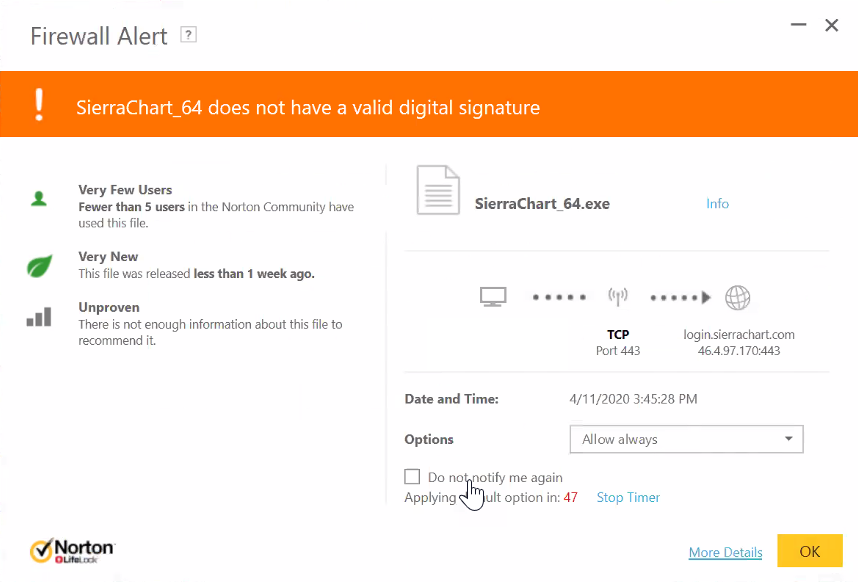Stop the countdown with Stop Timer
The width and height of the screenshot is (858, 582).
[x=628, y=497]
